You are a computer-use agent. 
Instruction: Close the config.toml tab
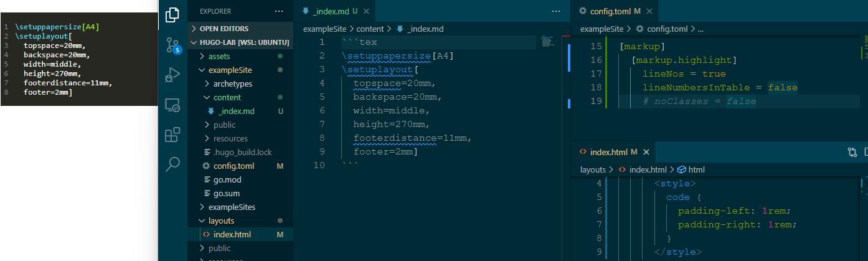tap(650, 11)
